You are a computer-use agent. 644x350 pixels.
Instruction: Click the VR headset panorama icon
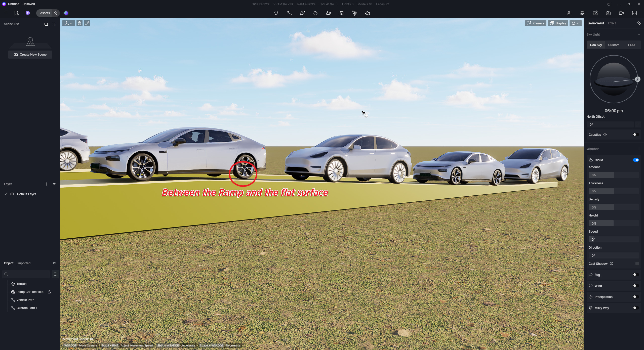point(582,13)
